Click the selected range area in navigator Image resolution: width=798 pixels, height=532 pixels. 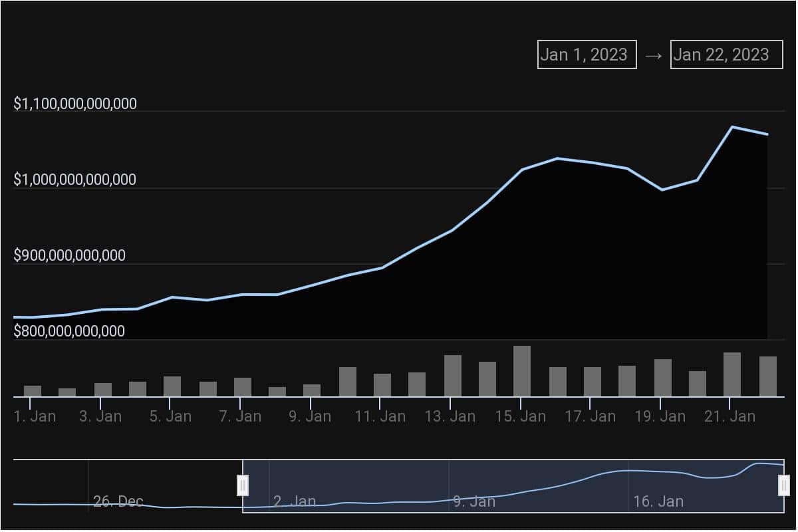pos(513,486)
